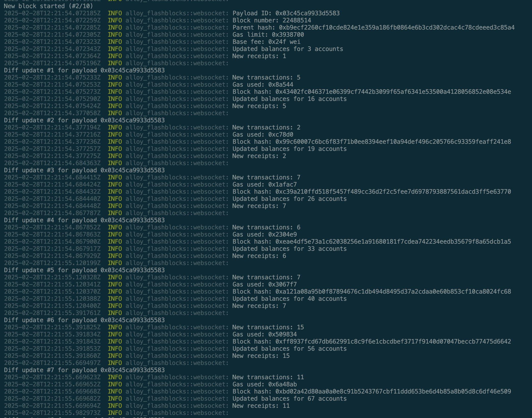Click the 'New receipts: 11' text
Image resolution: width=532 pixels, height=418 pixels.
click(261, 406)
